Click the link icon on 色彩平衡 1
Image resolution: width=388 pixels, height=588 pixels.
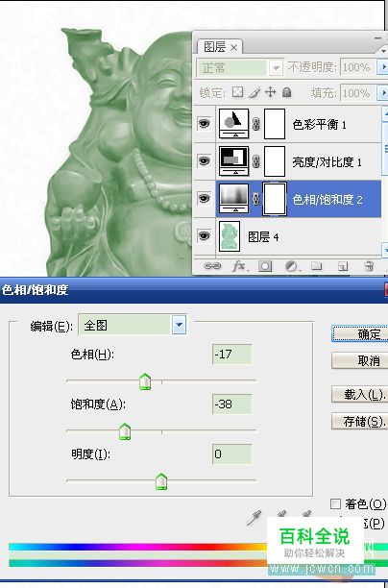(x=256, y=124)
